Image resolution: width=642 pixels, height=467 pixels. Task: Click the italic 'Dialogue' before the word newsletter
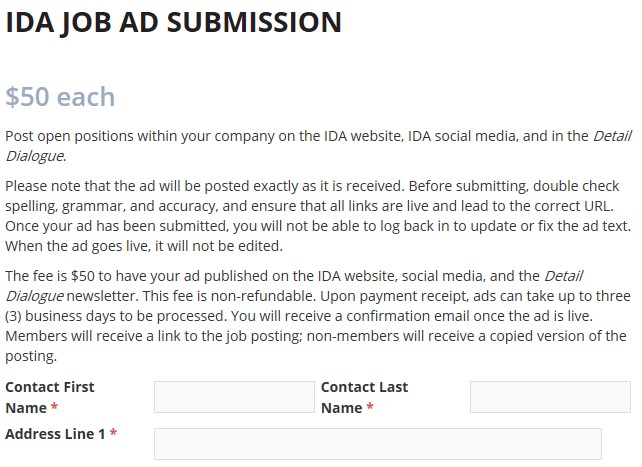(x=34, y=296)
